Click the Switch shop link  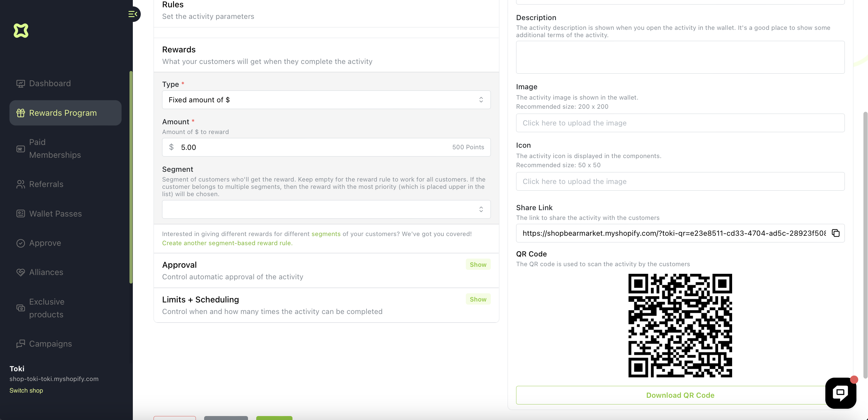pyautogui.click(x=26, y=390)
